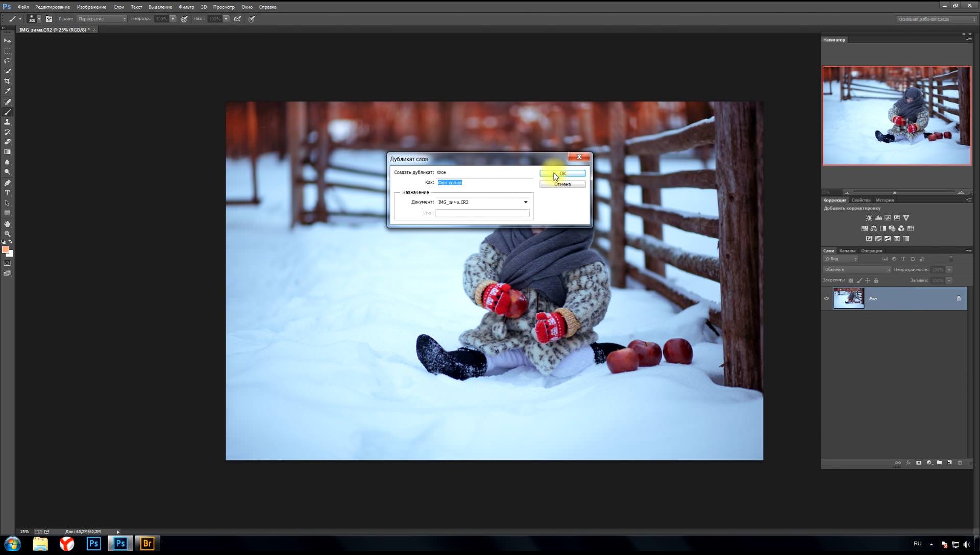Open the Изображение menu
The height and width of the screenshot is (555, 980).
click(91, 7)
